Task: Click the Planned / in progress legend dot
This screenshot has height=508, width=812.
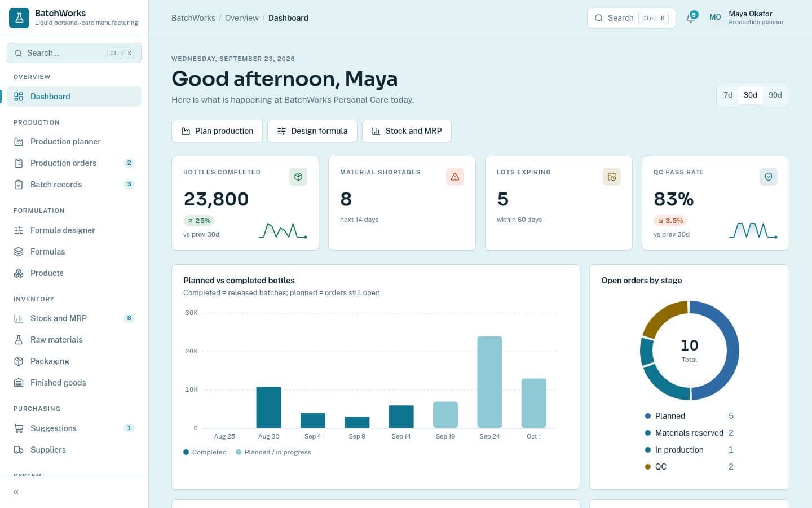Action: pyautogui.click(x=239, y=452)
